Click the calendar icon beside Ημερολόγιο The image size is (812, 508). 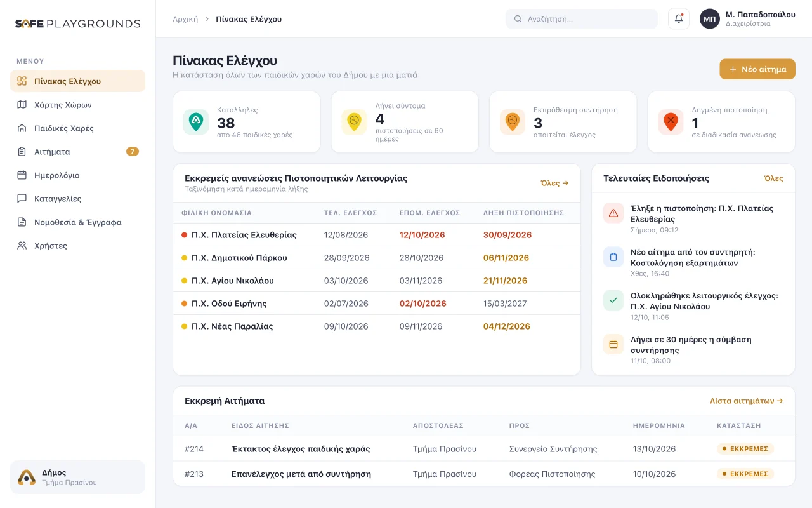pyautogui.click(x=22, y=175)
